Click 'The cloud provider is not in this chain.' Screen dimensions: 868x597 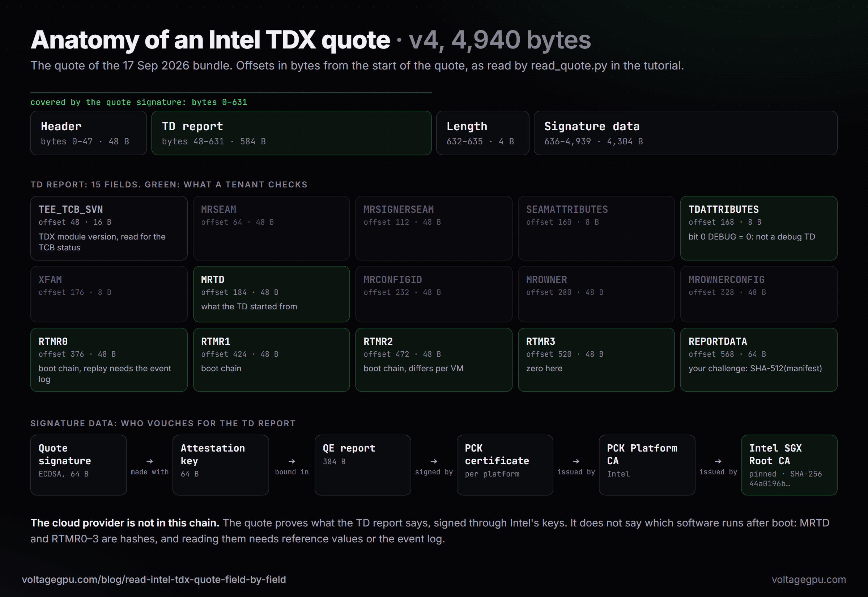point(125,523)
